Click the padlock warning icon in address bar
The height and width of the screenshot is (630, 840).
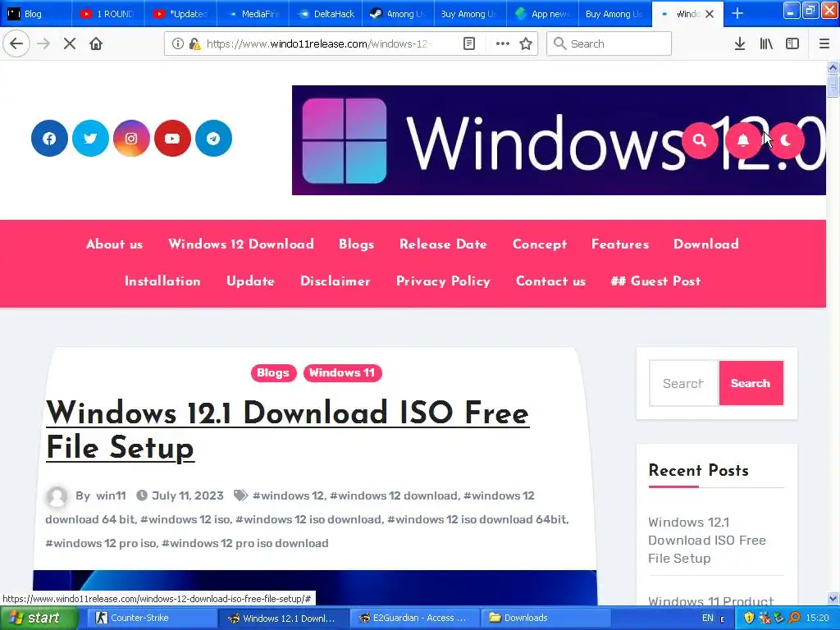[x=194, y=44]
